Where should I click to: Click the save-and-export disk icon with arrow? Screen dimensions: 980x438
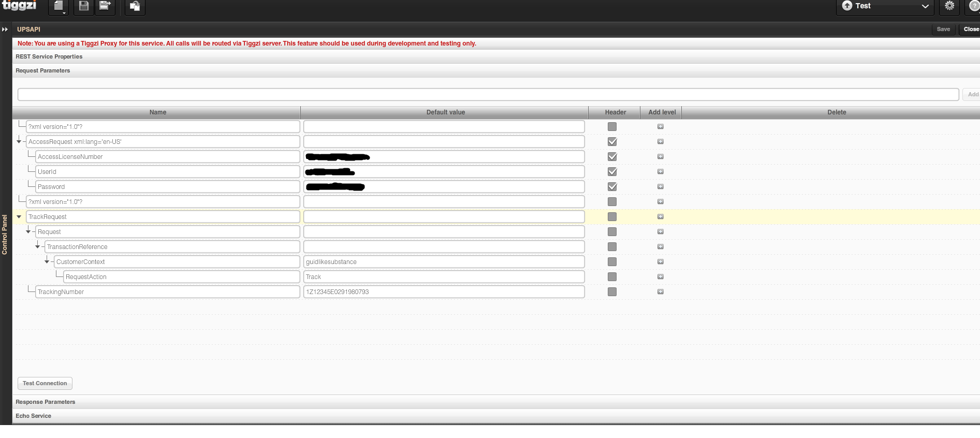[x=105, y=6]
